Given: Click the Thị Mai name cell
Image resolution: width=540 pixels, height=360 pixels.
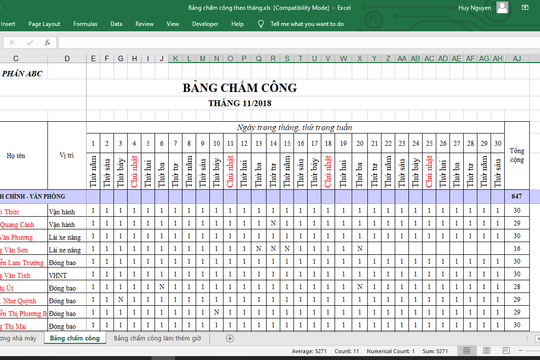Looking at the screenshot, I should click(x=23, y=326).
